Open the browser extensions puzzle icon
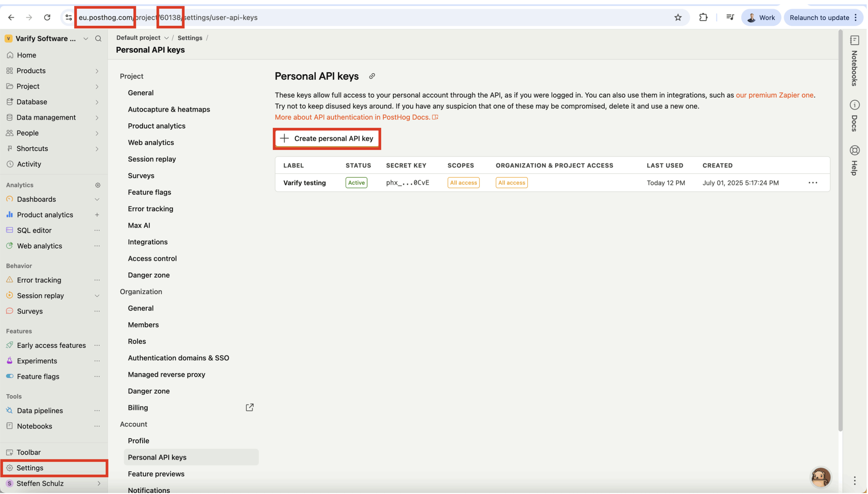 coord(704,18)
